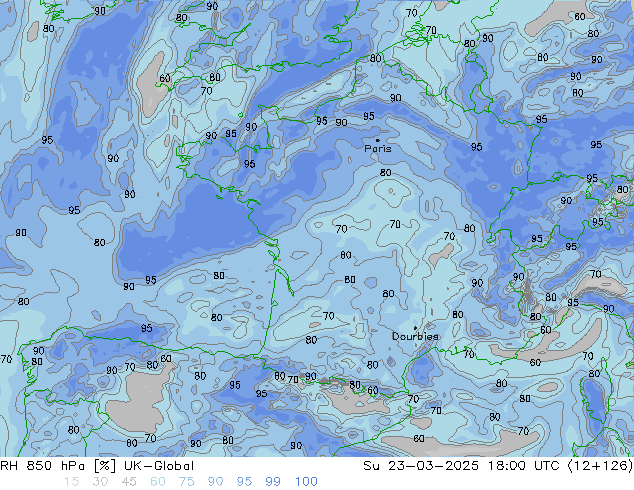Select the 95 legend value in bottom scale
The image size is (634, 490).
pos(244,482)
